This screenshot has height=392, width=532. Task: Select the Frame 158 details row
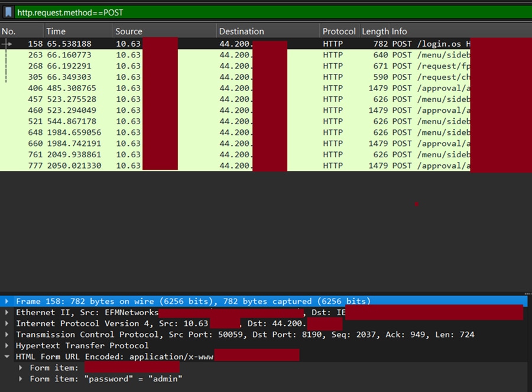(x=264, y=301)
